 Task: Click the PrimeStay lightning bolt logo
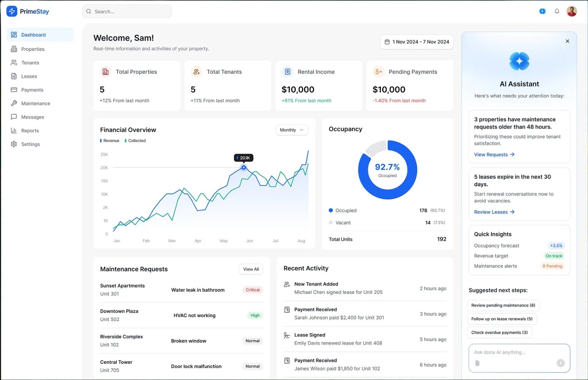[x=12, y=11]
